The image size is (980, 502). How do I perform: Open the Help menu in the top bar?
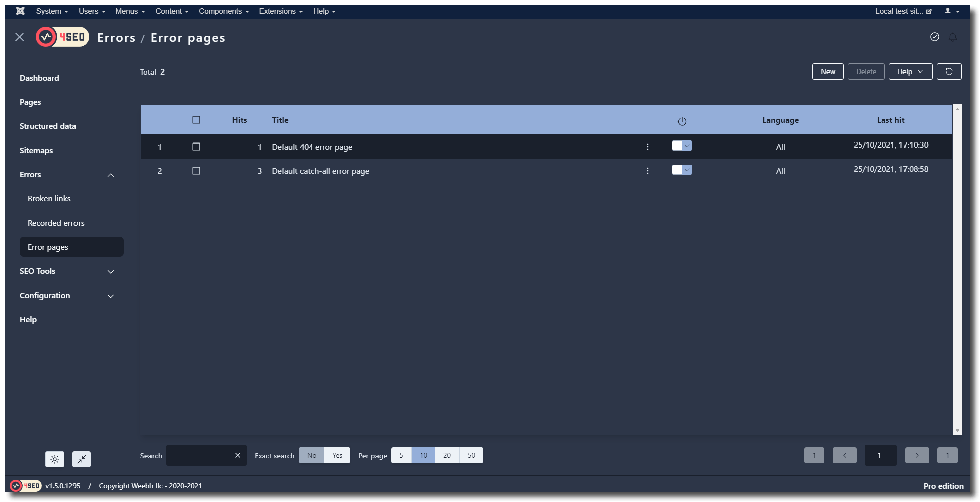[x=324, y=11]
